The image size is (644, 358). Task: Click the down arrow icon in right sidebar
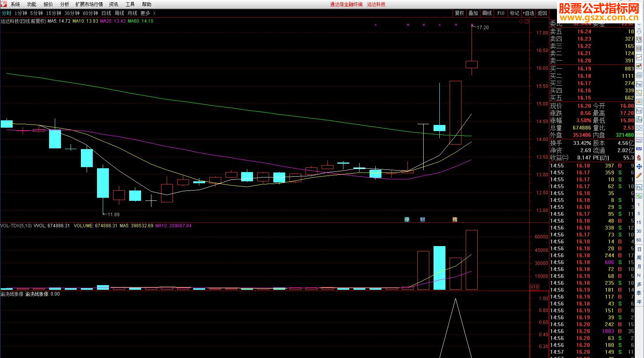(x=639, y=31)
